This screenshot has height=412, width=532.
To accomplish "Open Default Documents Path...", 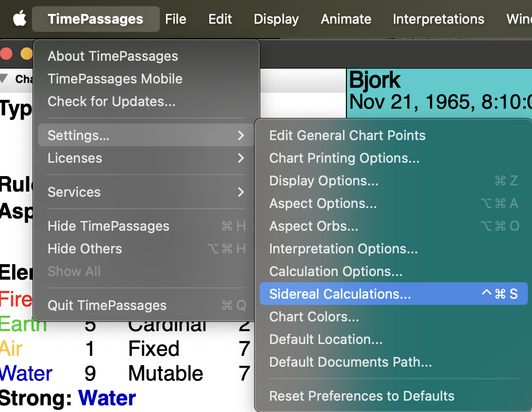I will coord(393,362).
